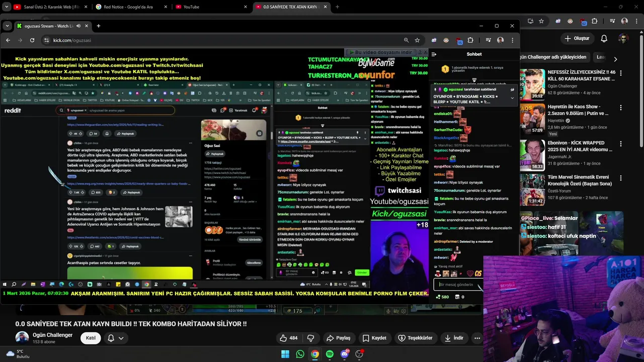Insert the heart emote in Kick chat
This screenshot has height=362, width=644.
pos(470,274)
